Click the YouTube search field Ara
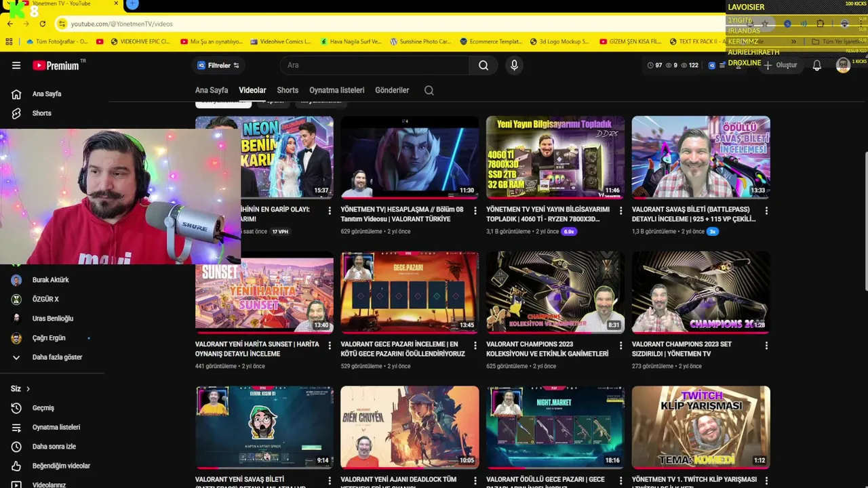This screenshot has height=488, width=868. [x=374, y=65]
